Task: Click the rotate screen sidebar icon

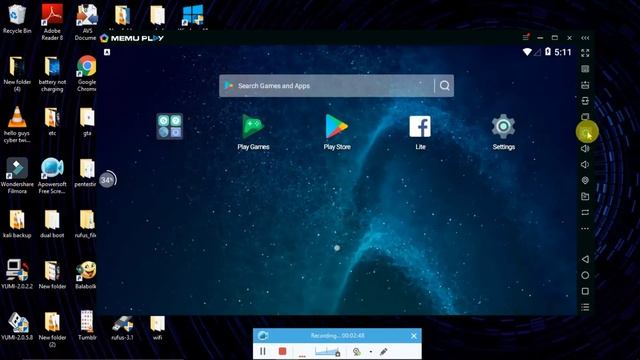Action: tap(585, 212)
